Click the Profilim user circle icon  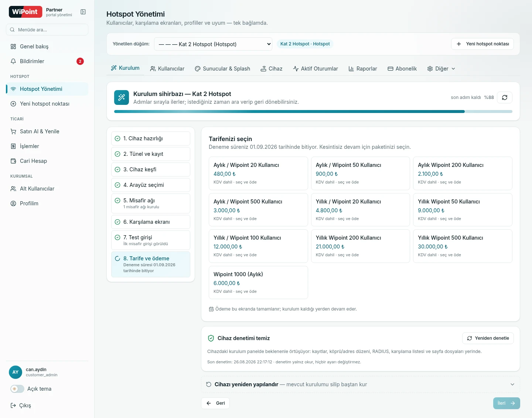[13, 203]
